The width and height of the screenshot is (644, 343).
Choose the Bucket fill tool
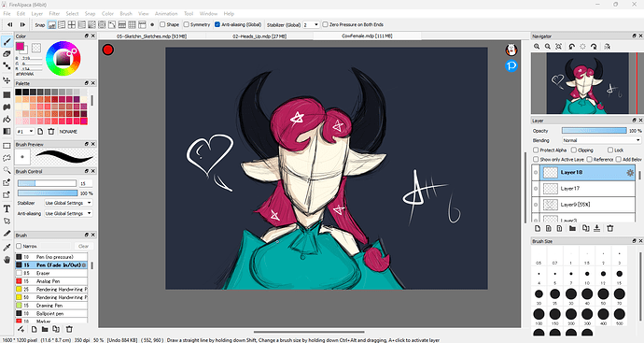tap(7, 119)
